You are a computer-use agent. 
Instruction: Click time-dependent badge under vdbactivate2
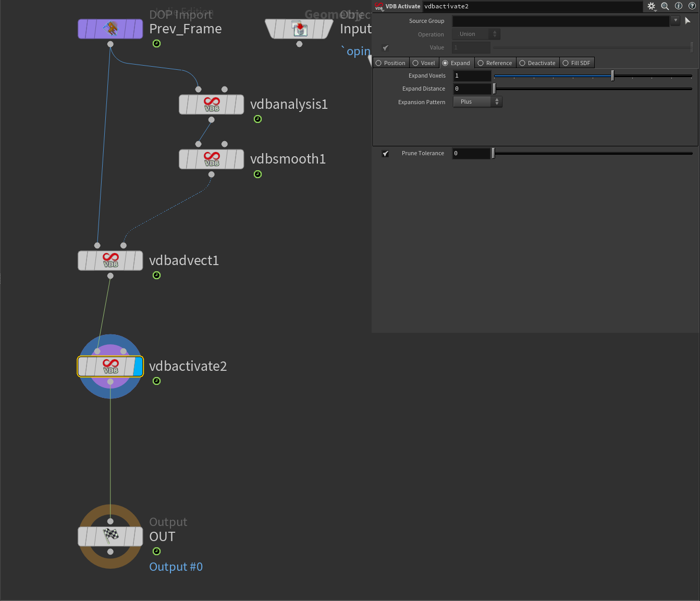coord(156,381)
